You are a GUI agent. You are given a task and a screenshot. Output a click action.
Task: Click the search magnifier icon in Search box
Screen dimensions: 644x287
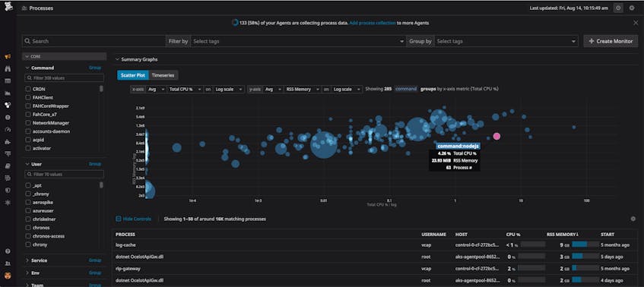point(27,41)
